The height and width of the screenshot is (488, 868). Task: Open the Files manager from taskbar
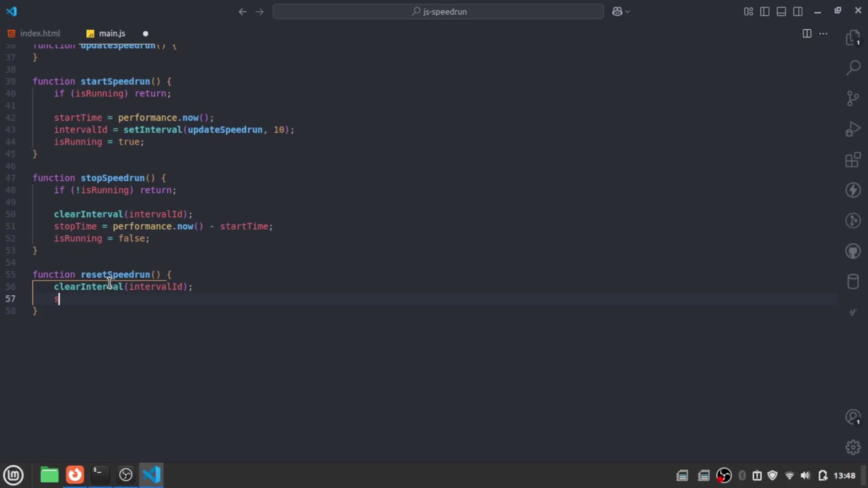(50, 475)
